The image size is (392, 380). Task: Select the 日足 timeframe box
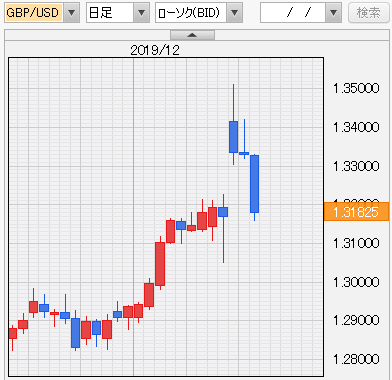[x=110, y=13]
